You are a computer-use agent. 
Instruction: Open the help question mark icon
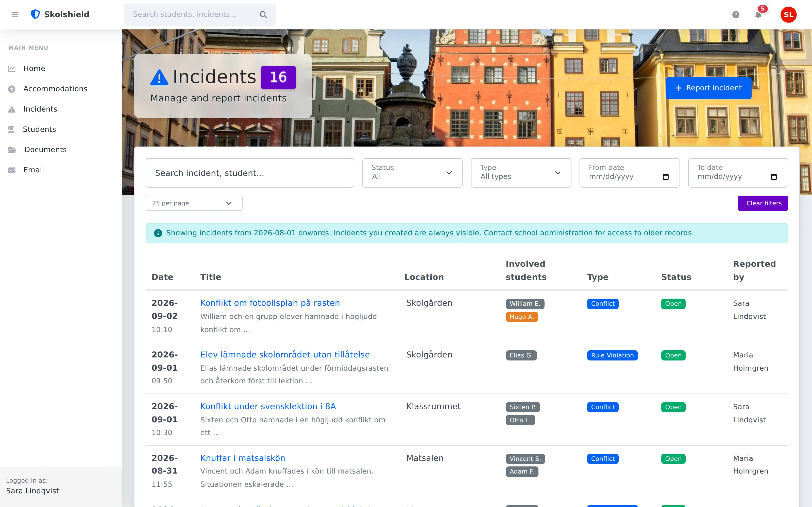tap(736, 15)
